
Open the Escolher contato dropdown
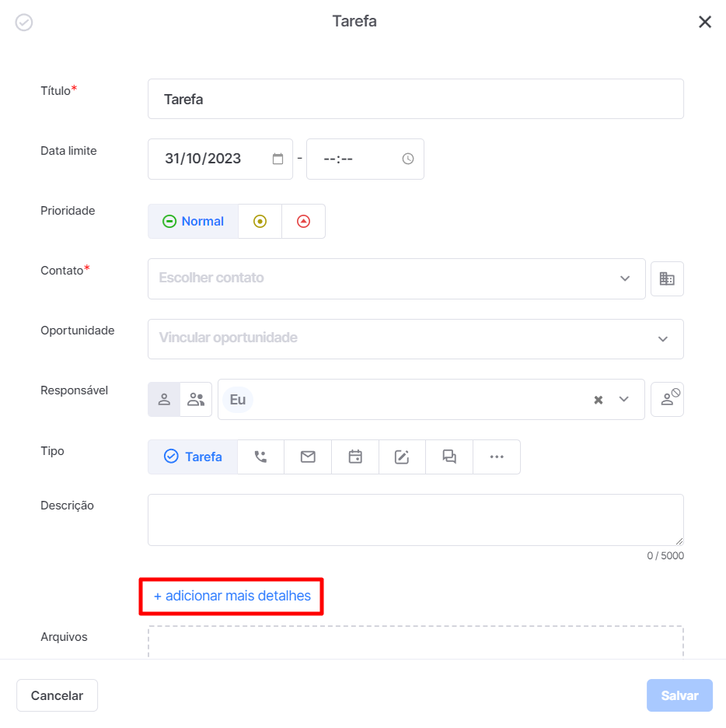tap(396, 278)
